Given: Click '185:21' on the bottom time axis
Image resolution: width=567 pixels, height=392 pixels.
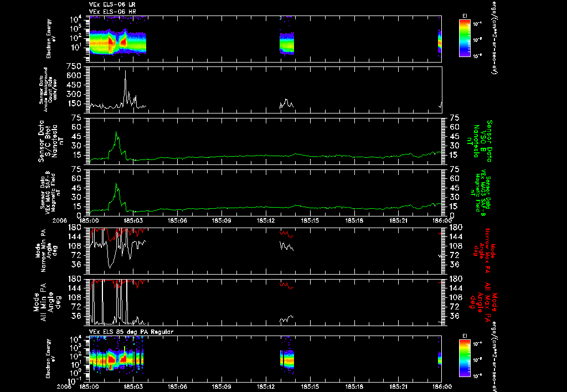Looking at the screenshot, I should click(398, 386).
